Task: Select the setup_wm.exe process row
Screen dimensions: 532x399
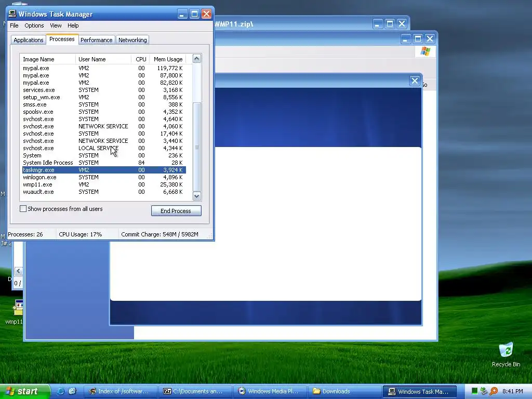Action: click(104, 97)
